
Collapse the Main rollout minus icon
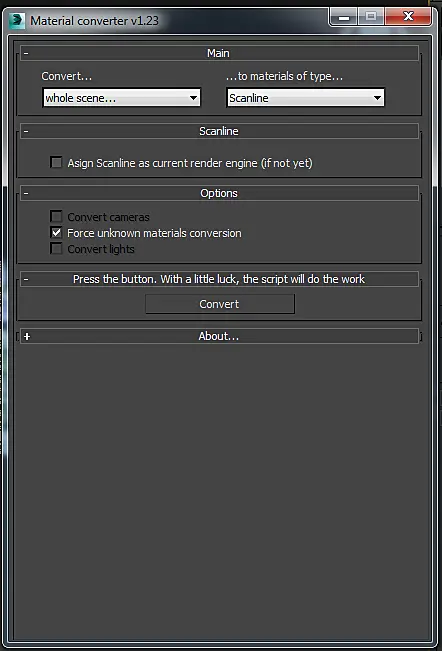click(26, 53)
